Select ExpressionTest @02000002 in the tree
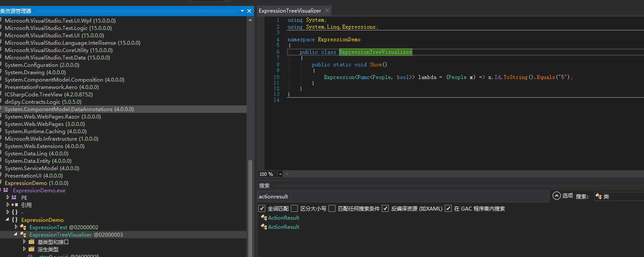This screenshot has height=257, width=644. (x=124, y=227)
